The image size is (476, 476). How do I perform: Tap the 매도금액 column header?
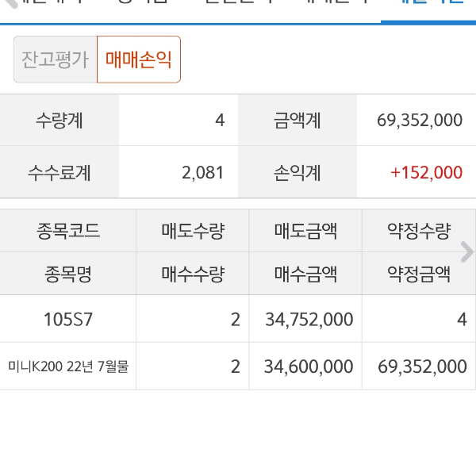pyautogui.click(x=305, y=232)
